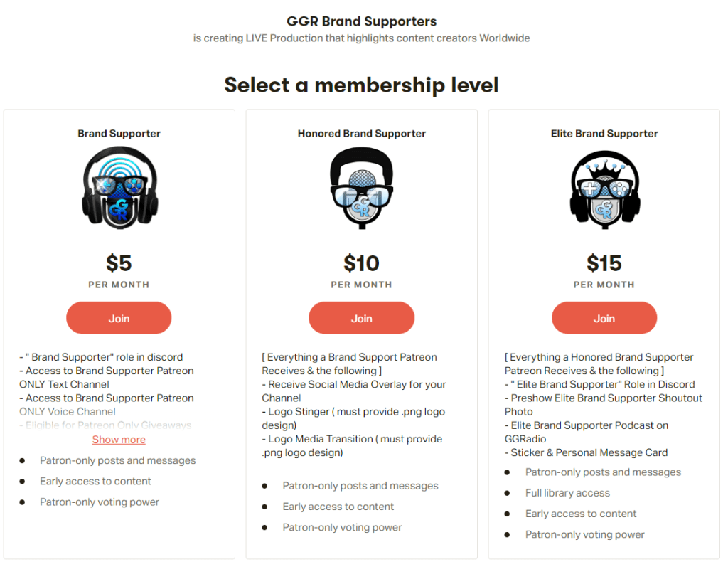Image resolution: width=728 pixels, height=562 pixels.
Task: Join the $15 Elite Brand Supporter tier
Action: click(604, 318)
